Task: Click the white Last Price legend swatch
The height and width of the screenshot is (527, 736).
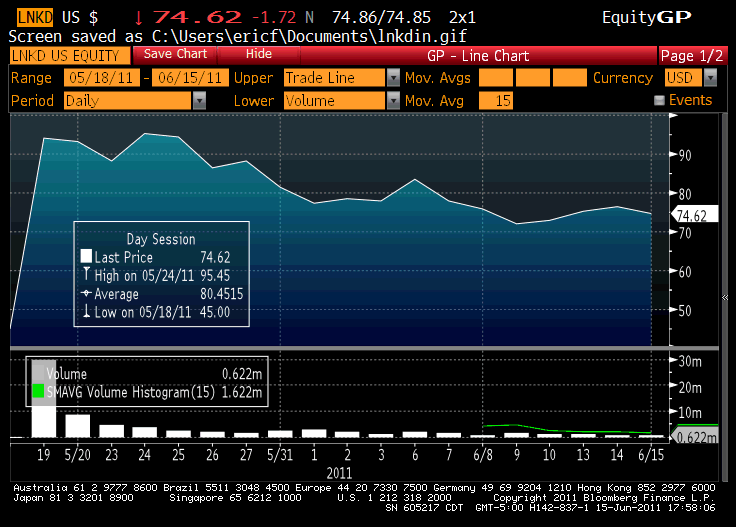Action: 86,256
